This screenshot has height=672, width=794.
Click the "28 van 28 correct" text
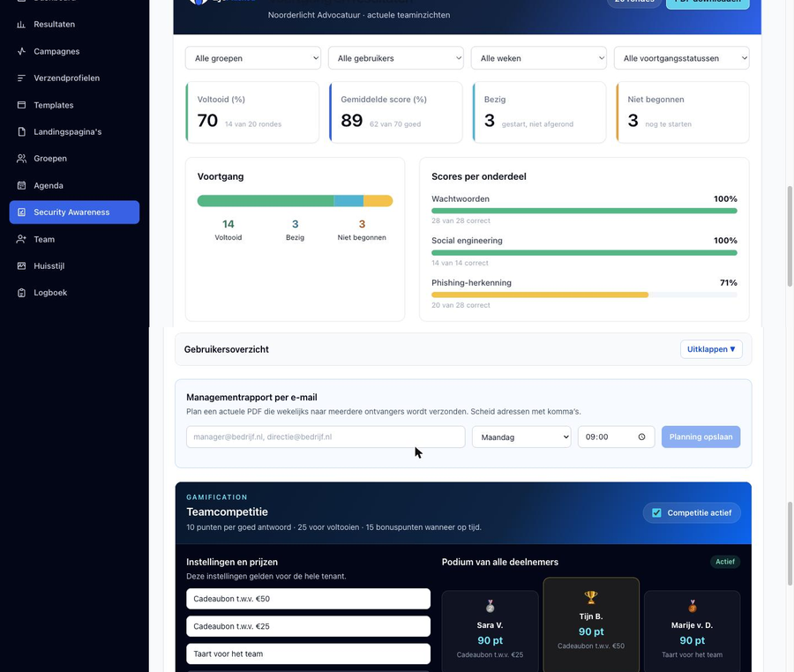click(461, 220)
